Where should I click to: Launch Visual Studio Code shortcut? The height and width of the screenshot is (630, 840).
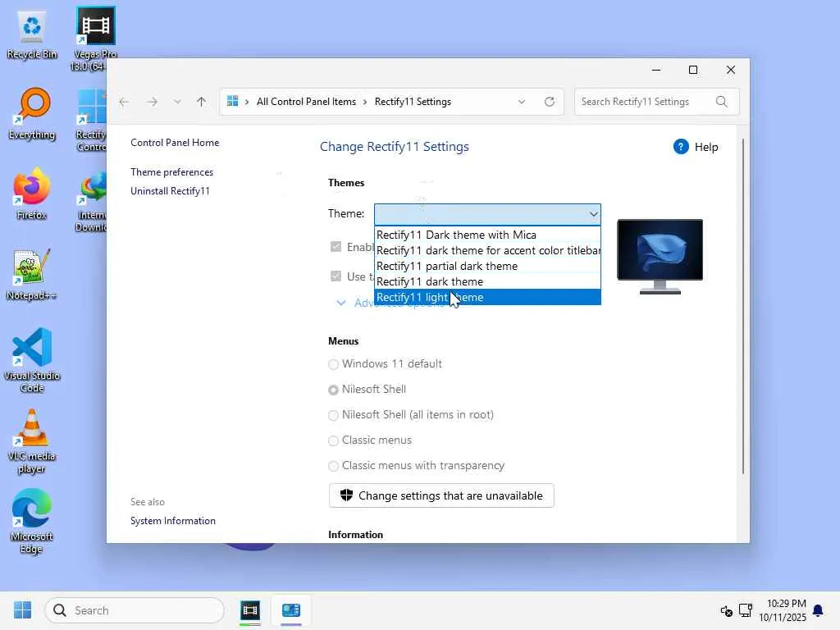coord(32,361)
